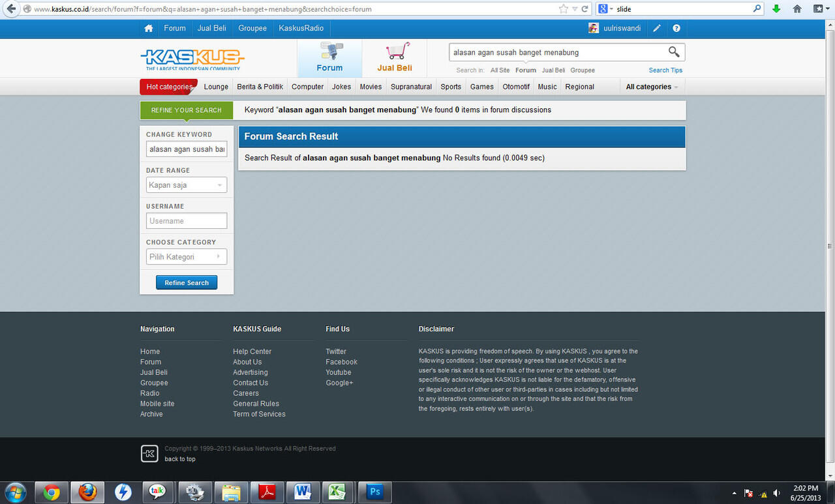Open the Date Range 'Kapan saja' dropdown
This screenshot has width=835, height=504.
(187, 185)
